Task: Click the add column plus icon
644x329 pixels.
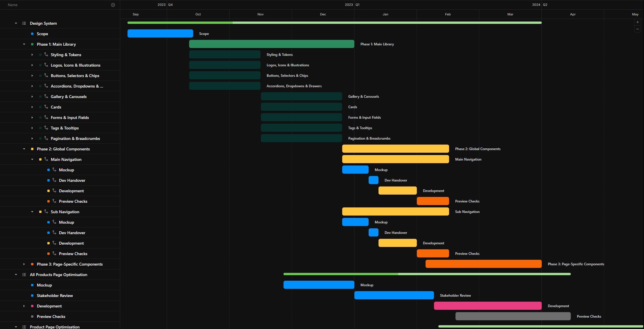Action: 113,5
